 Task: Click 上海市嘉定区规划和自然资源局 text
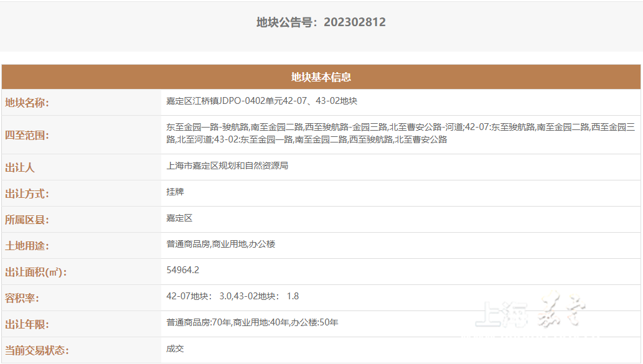227,166
